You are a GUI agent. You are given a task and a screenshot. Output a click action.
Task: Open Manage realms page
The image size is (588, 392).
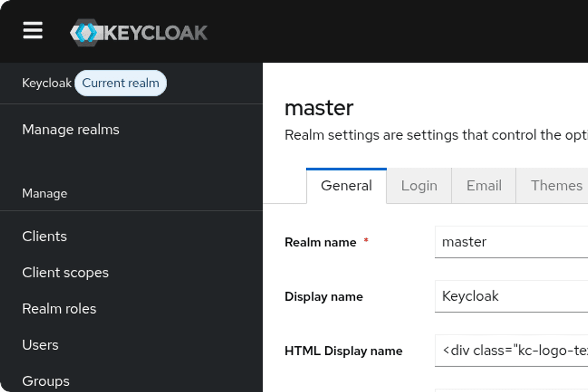click(71, 129)
